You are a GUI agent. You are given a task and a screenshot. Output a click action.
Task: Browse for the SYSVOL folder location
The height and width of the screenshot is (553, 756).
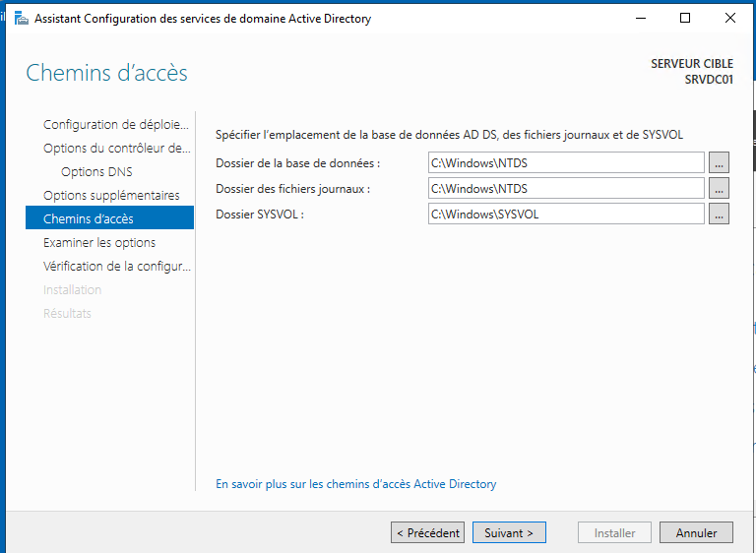719,214
